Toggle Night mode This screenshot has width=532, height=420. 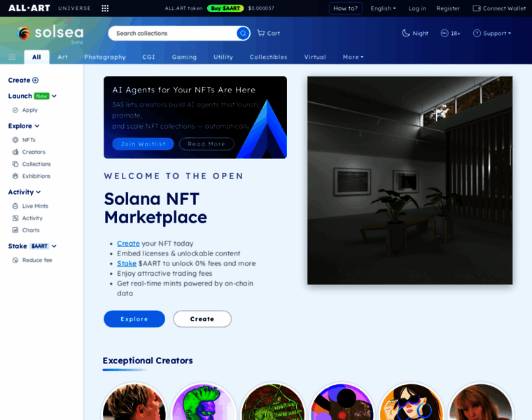point(415,33)
